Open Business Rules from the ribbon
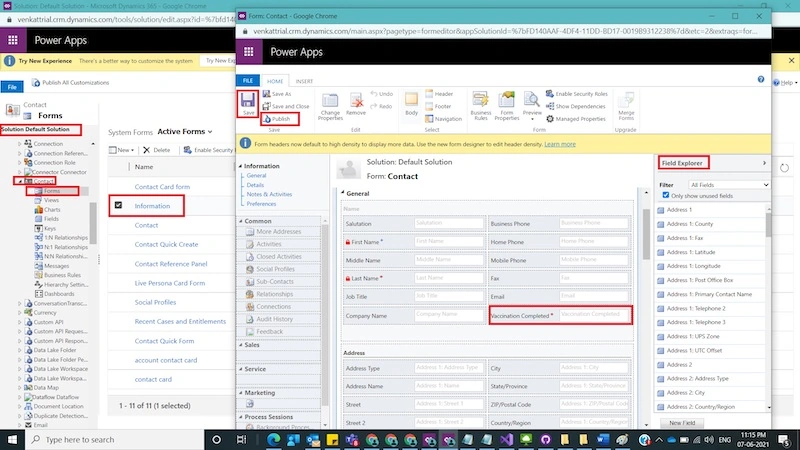This screenshot has width=800, height=450. coord(481,106)
